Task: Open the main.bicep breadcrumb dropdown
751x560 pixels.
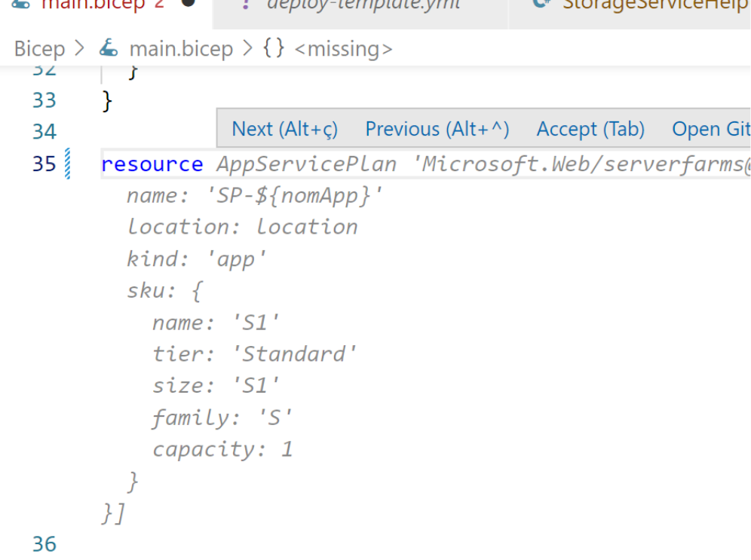Action: (181, 49)
